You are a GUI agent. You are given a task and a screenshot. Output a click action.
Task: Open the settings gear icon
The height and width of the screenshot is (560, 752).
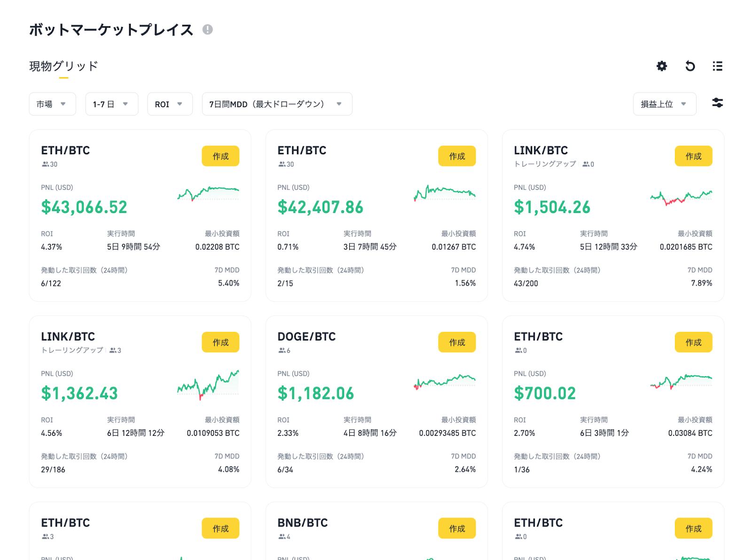coord(662,66)
